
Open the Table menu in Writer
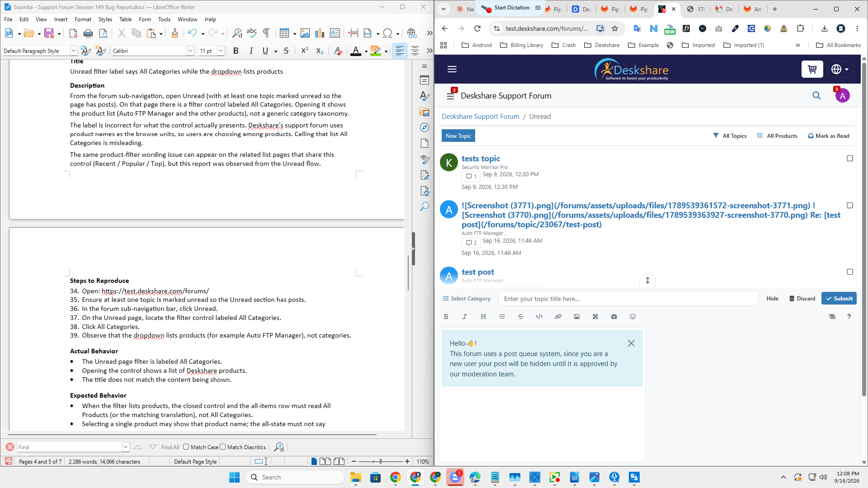click(125, 19)
